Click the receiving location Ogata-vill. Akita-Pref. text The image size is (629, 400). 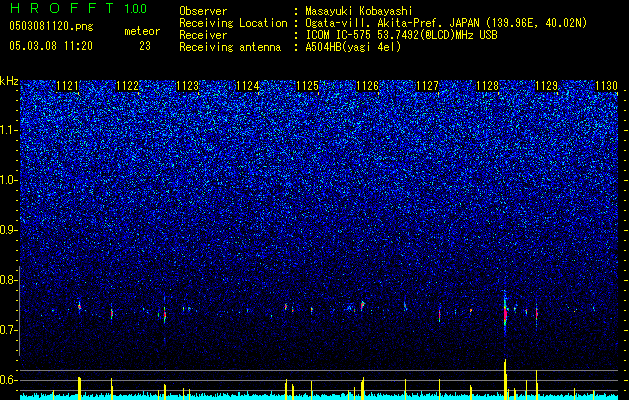pyautogui.click(x=445, y=23)
